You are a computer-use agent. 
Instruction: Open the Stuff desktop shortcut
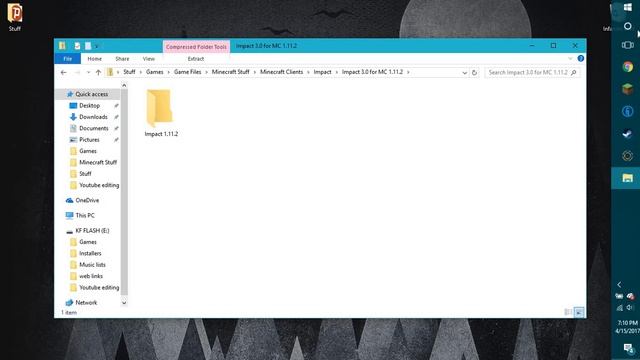coord(15,17)
